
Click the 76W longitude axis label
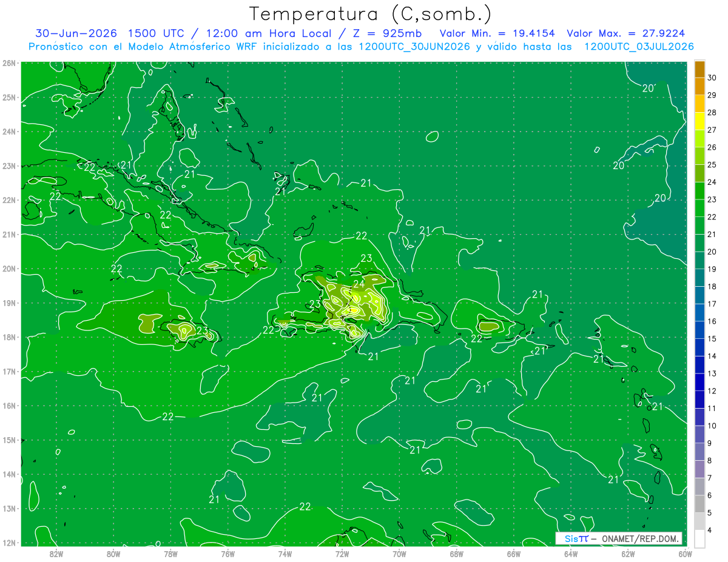tap(227, 553)
